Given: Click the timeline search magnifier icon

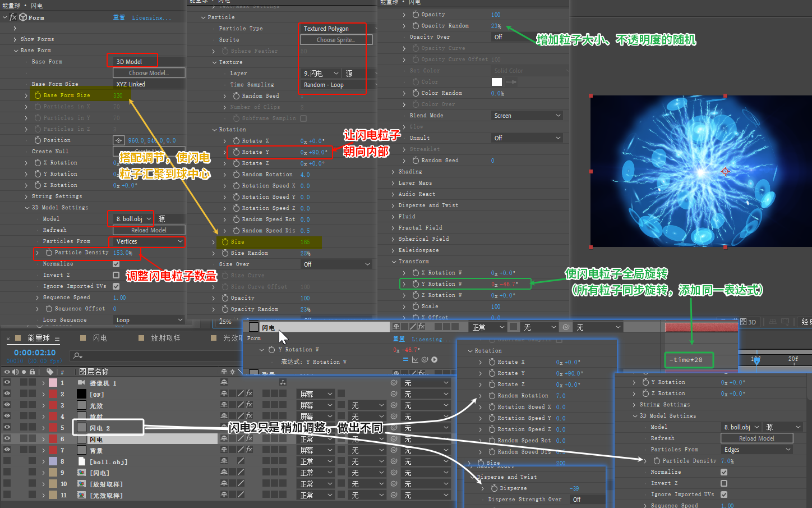Looking at the screenshot, I should [x=77, y=355].
